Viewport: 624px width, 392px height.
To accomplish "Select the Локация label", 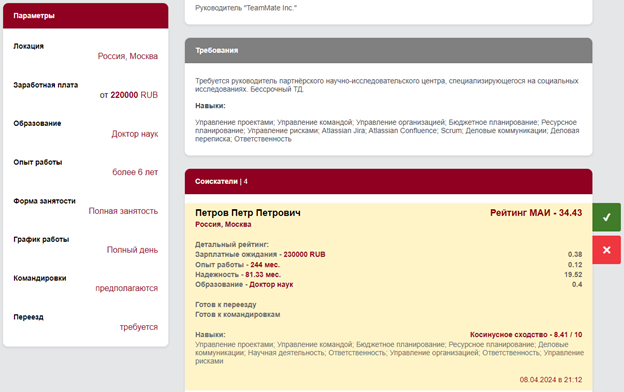I will (x=29, y=46).
